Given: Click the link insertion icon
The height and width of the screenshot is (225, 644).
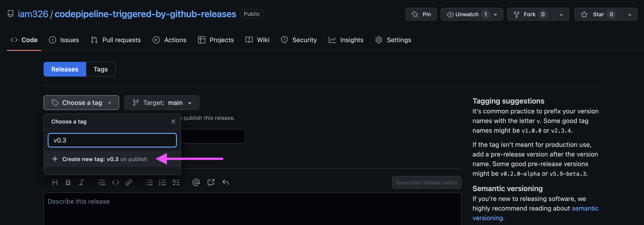Looking at the screenshot, I should pyautogui.click(x=129, y=182).
